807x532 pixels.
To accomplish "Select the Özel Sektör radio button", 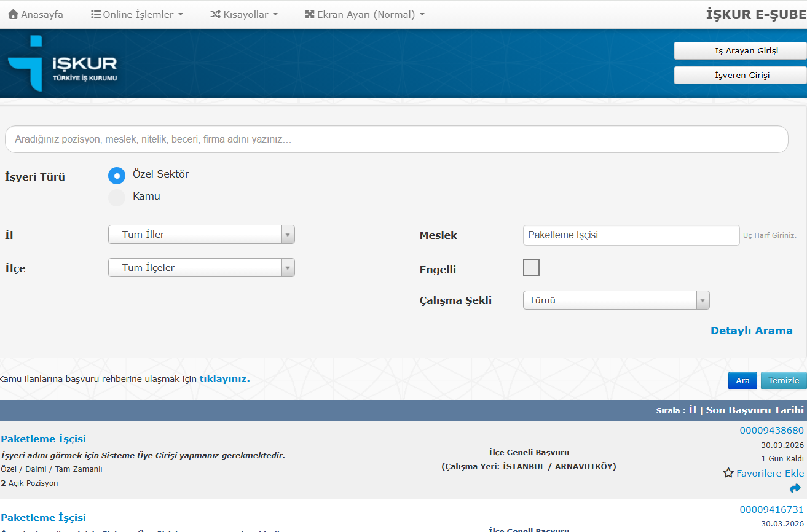I will pyautogui.click(x=117, y=176).
